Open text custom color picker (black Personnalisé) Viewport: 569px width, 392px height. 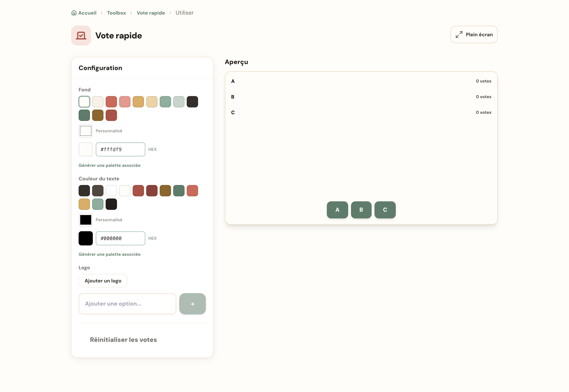[x=86, y=220]
